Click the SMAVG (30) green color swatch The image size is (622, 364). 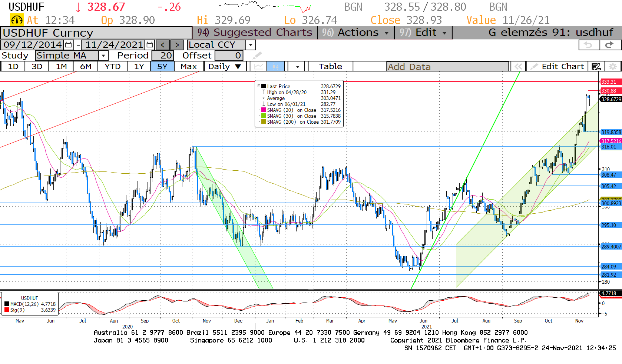[x=264, y=116]
